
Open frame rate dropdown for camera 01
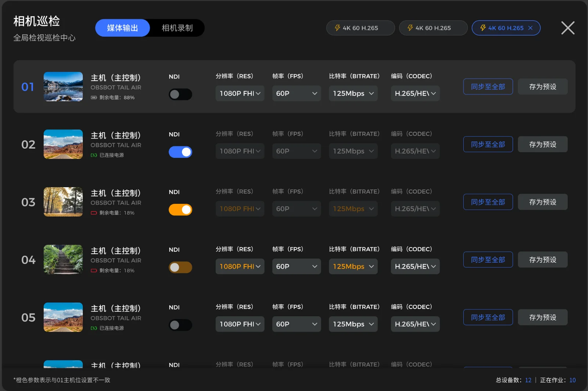click(x=297, y=93)
